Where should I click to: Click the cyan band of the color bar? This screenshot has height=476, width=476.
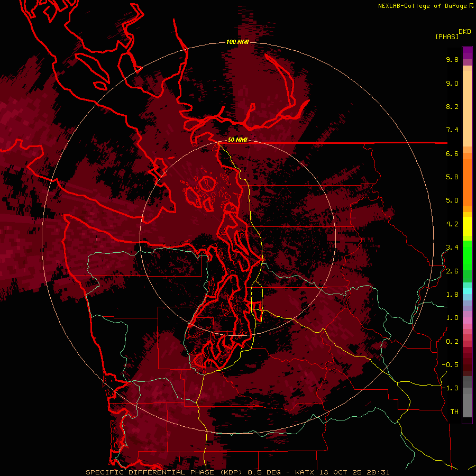click(x=467, y=291)
